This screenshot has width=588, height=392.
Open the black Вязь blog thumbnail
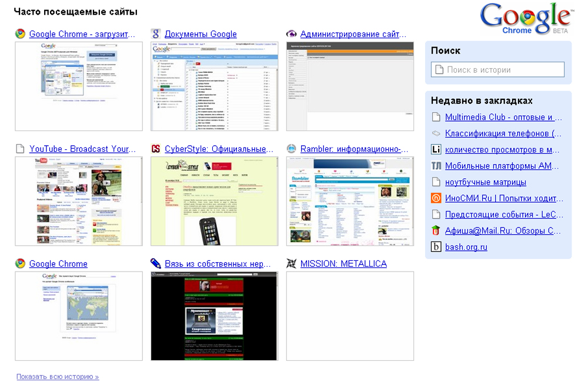pyautogui.click(x=215, y=316)
